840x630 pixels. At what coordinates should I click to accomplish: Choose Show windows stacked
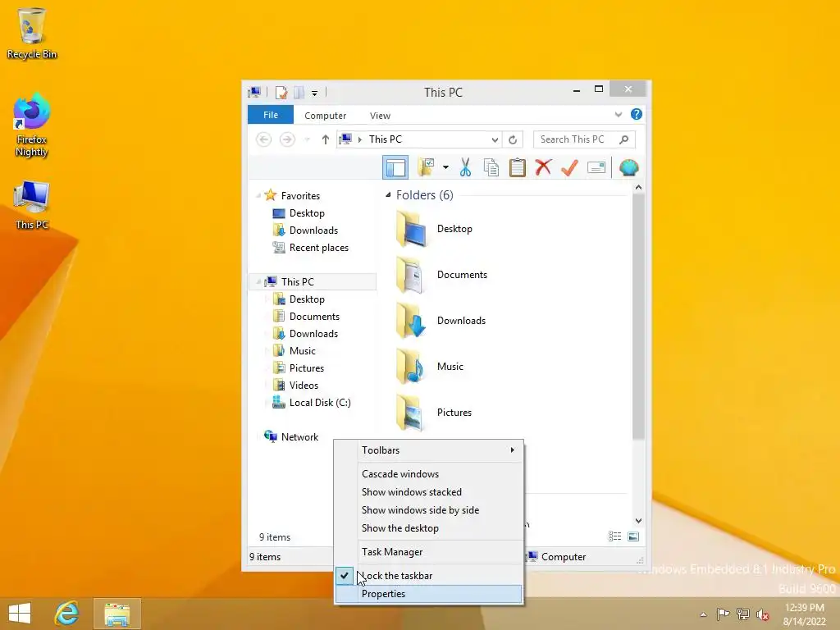[428, 492]
